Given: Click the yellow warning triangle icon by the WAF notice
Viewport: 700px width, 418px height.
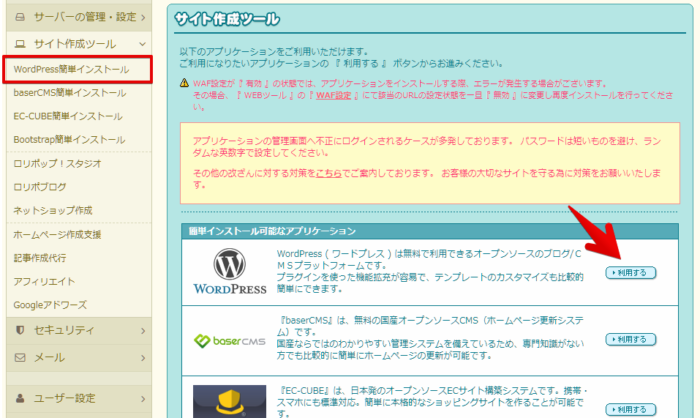Looking at the screenshot, I should [184, 83].
